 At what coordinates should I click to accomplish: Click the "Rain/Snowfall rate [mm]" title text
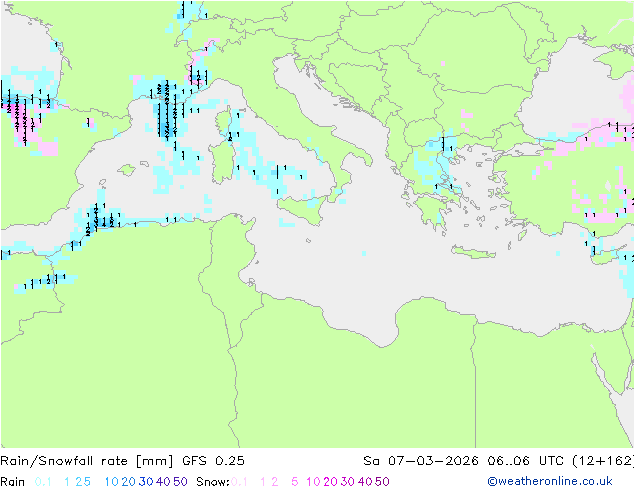(x=87, y=461)
